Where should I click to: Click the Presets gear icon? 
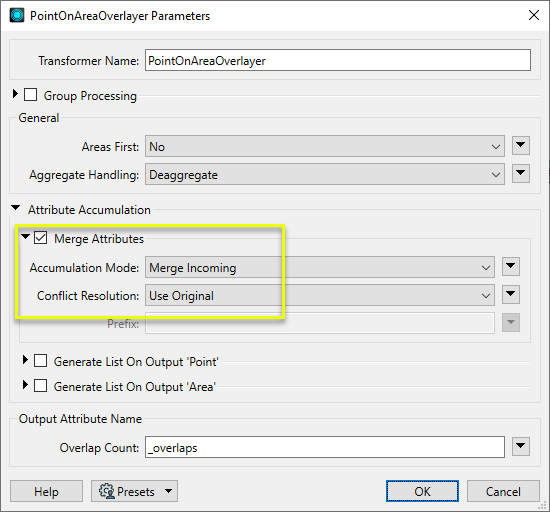click(107, 491)
